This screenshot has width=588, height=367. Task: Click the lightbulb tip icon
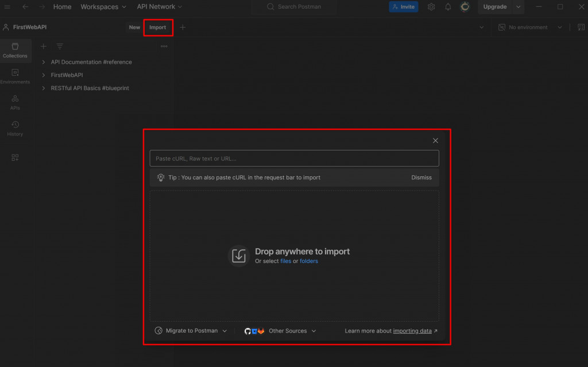[161, 177]
